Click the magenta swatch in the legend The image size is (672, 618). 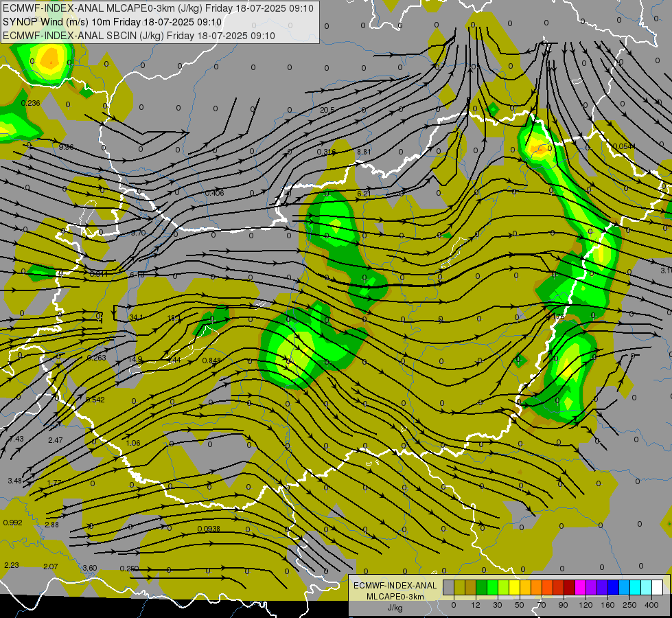click(x=581, y=587)
